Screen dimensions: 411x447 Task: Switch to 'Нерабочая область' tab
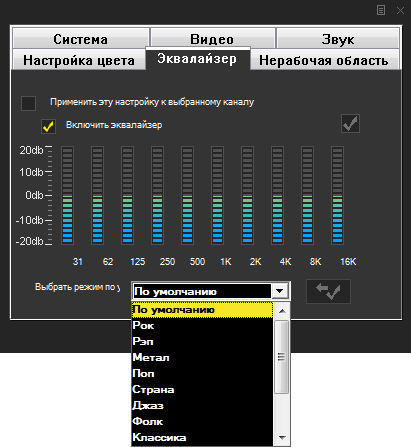(x=324, y=60)
